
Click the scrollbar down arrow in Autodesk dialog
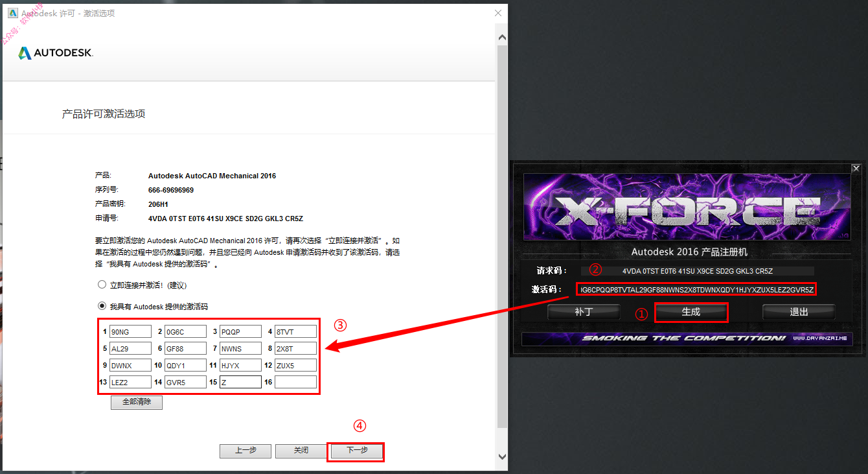click(502, 456)
